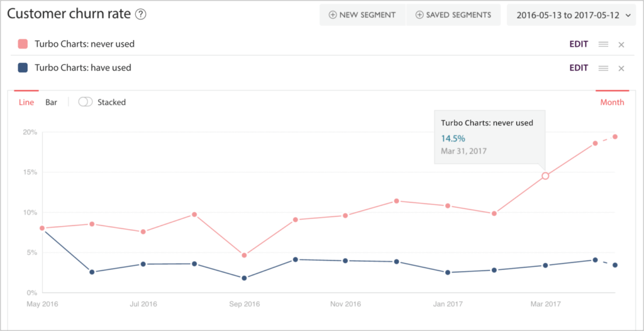Click reorder handle for have used segment
The height and width of the screenshot is (331, 644).
coord(603,68)
